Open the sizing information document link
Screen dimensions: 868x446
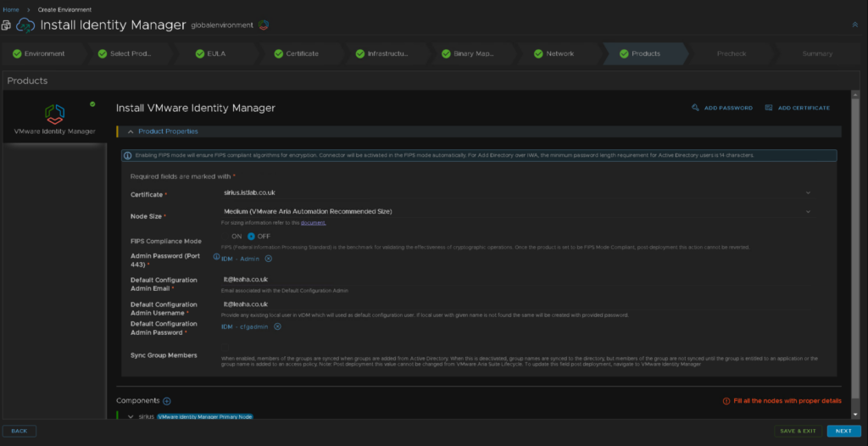point(314,223)
